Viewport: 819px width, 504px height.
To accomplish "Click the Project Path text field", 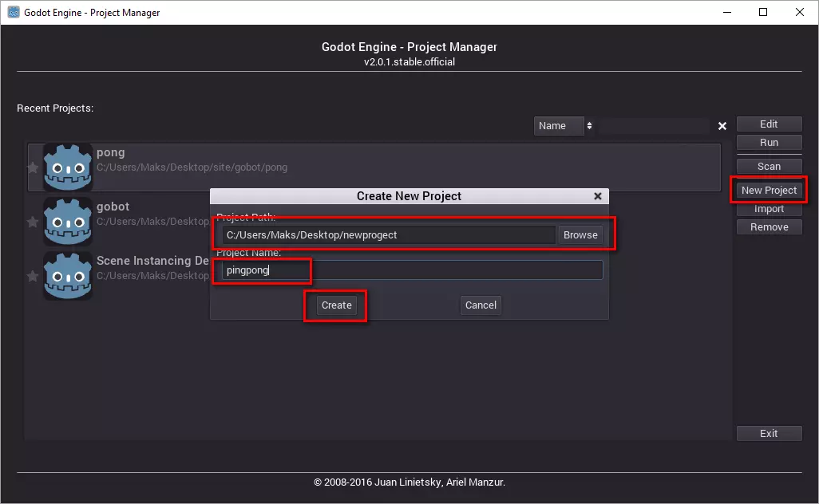I will click(388, 235).
